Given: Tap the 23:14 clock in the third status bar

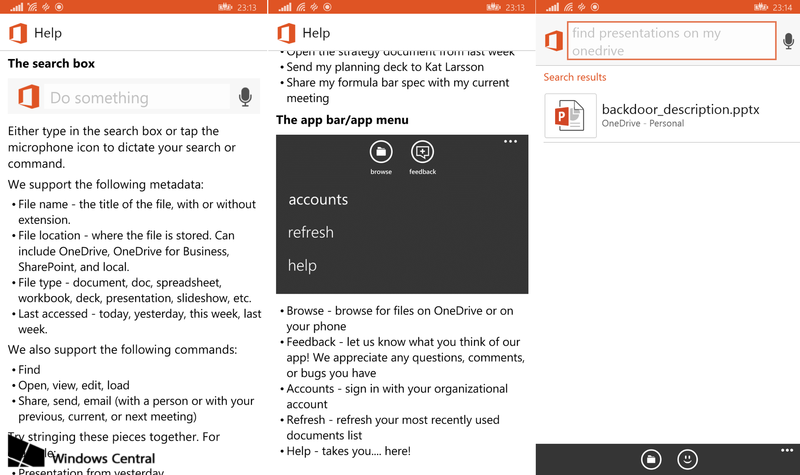Looking at the screenshot, I should [x=782, y=7].
